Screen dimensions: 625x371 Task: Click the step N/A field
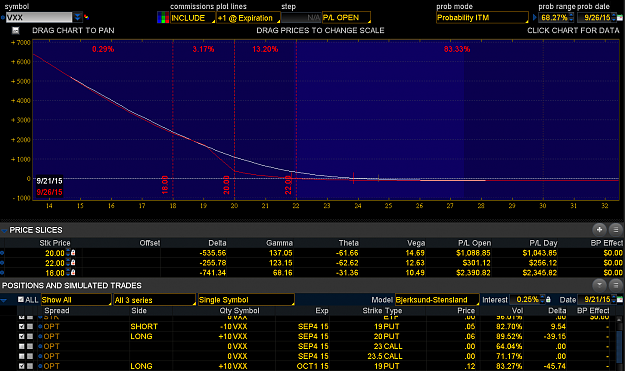tap(301, 18)
